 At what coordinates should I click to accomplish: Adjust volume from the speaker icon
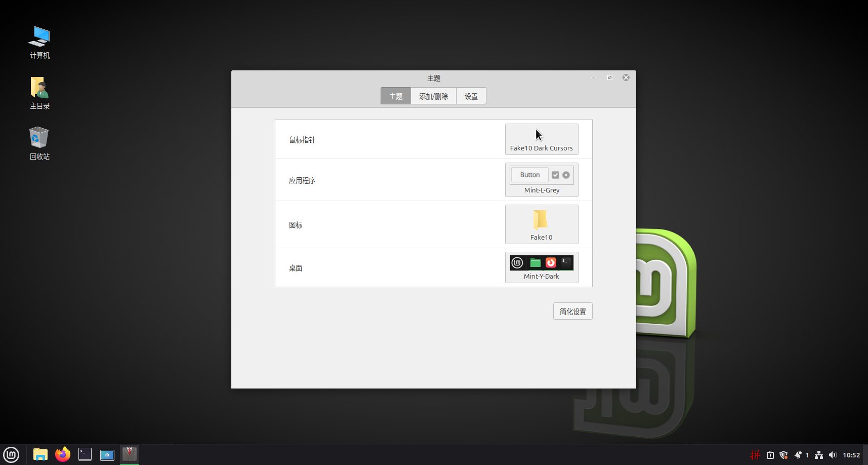point(833,455)
